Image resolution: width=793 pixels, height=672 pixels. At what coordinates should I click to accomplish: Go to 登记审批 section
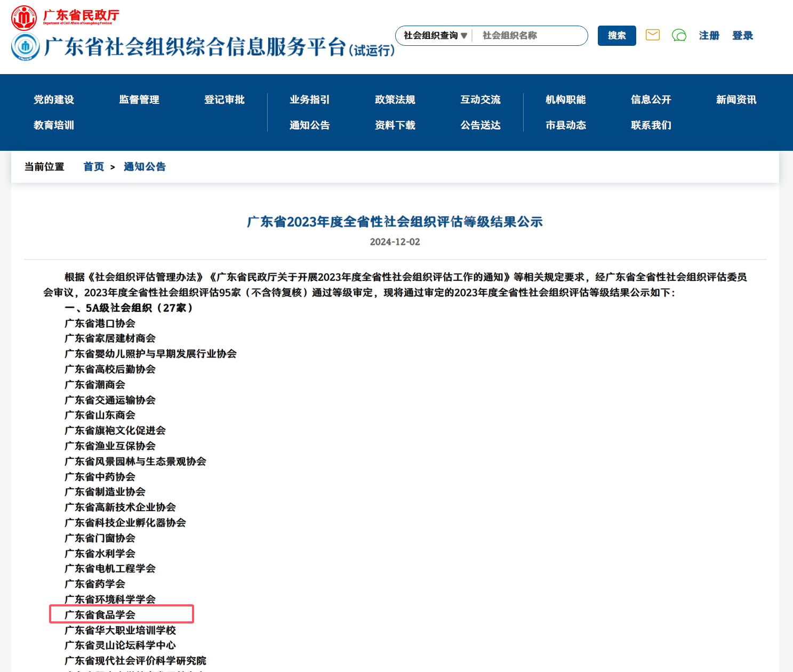coord(225,100)
